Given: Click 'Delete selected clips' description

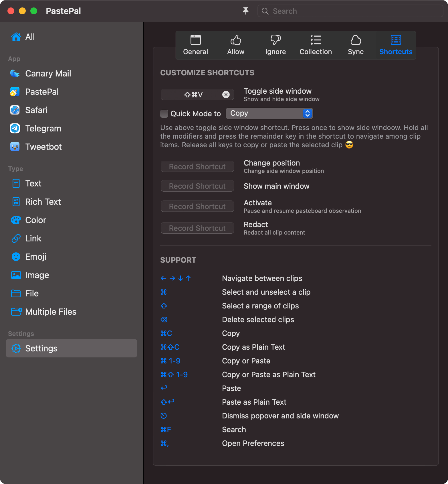Looking at the screenshot, I should pyautogui.click(x=258, y=320).
